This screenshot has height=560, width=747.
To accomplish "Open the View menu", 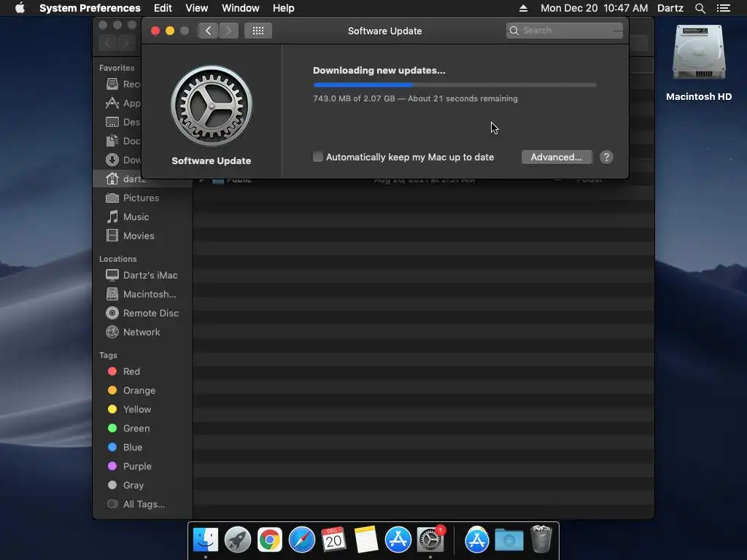I will (x=197, y=8).
